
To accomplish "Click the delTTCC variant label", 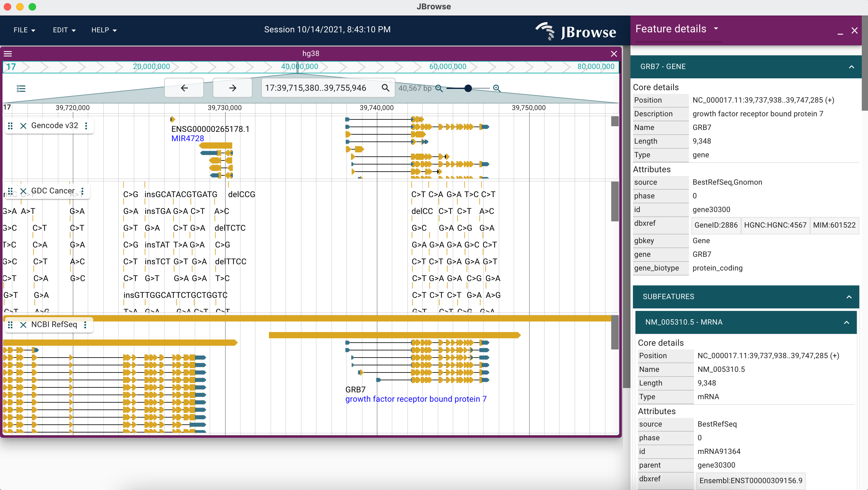I will click(231, 261).
